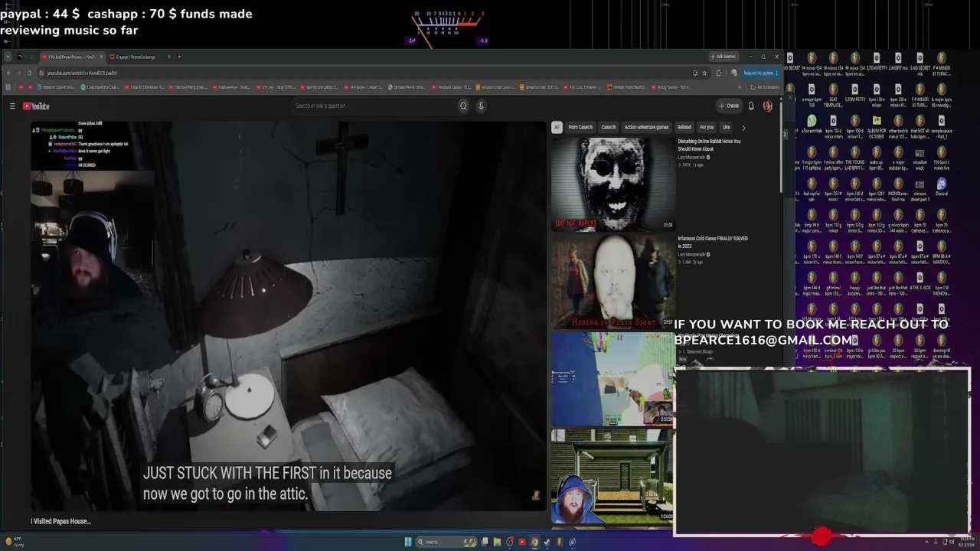Select the crimson desert part 1 file

920,191
